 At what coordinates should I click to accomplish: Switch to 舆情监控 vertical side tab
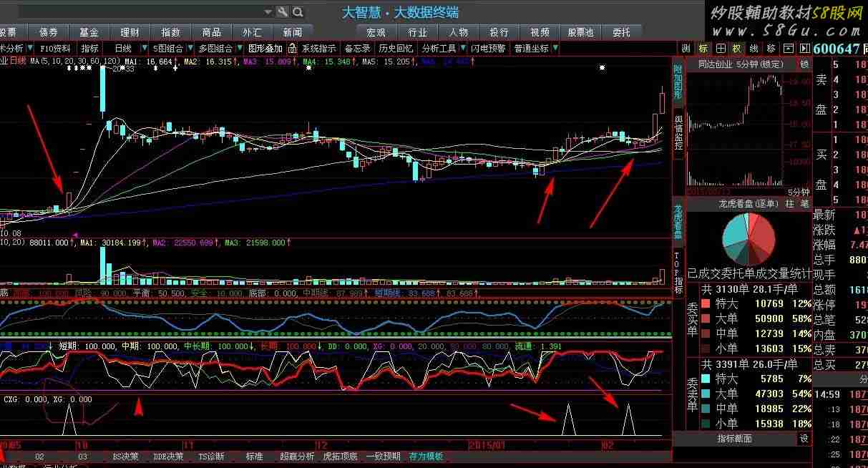click(x=678, y=133)
